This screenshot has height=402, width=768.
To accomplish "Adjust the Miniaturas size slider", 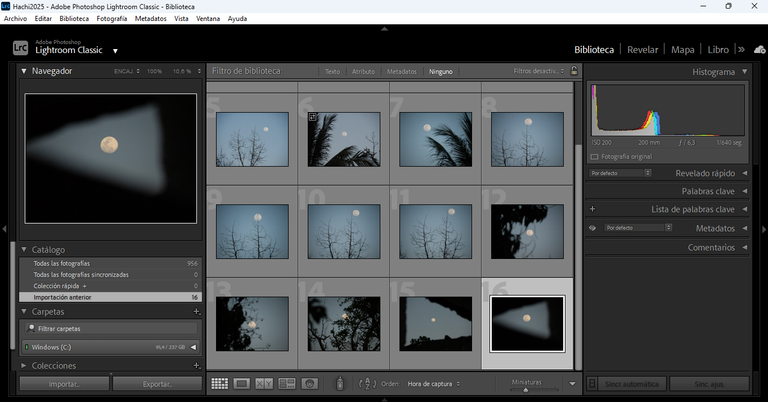I will point(526,390).
